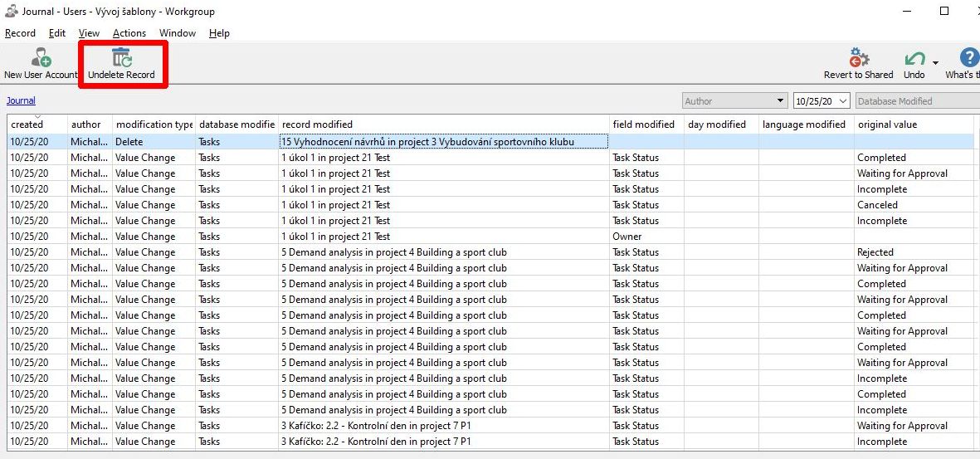Screen dimensions: 980x459
Task: Open the 10/25/20 date picker dropdown
Action: (x=843, y=101)
